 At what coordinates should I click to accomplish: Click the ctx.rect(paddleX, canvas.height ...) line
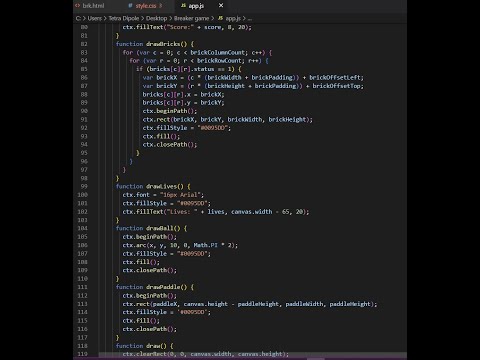250,304
